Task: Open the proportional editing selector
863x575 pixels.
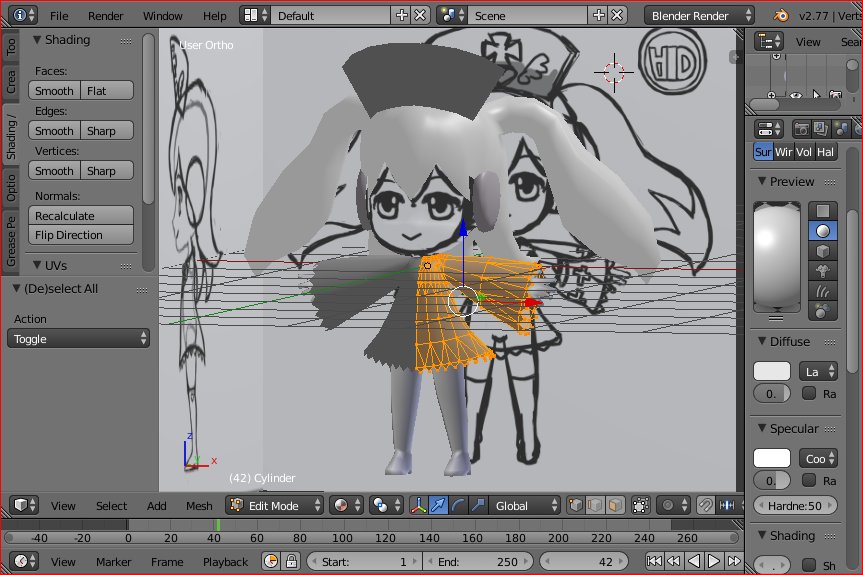Action: click(x=674, y=505)
